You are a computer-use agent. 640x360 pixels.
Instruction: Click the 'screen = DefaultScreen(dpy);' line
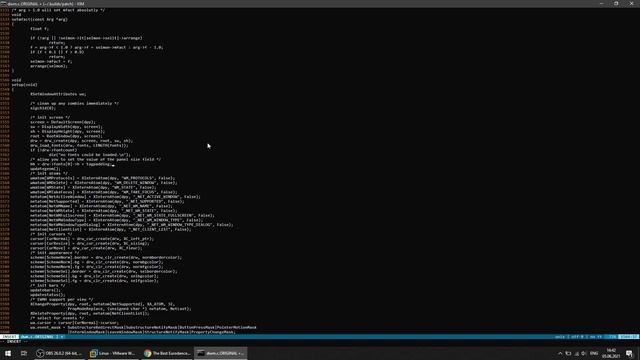tap(62, 122)
